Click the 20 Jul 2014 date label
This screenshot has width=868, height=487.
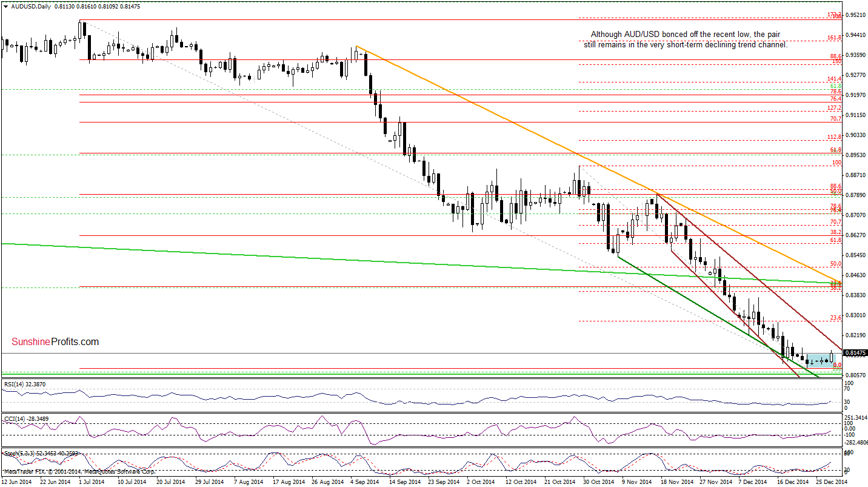(171, 482)
